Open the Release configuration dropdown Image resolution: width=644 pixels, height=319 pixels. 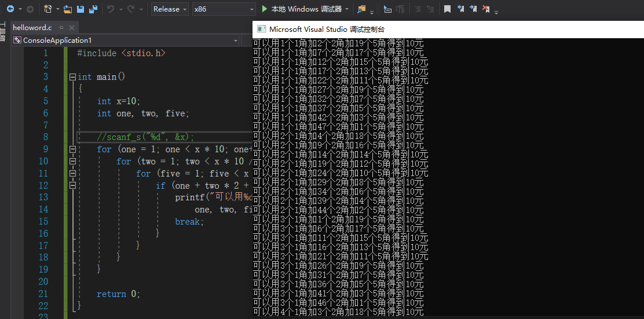(170, 9)
